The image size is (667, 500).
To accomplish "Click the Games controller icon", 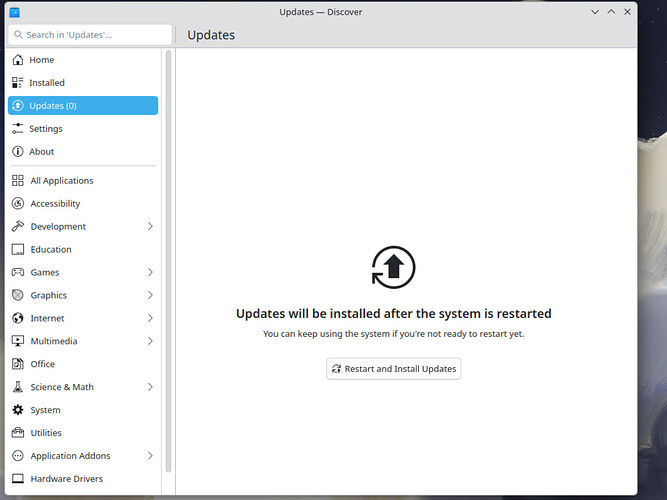I will (x=17, y=272).
